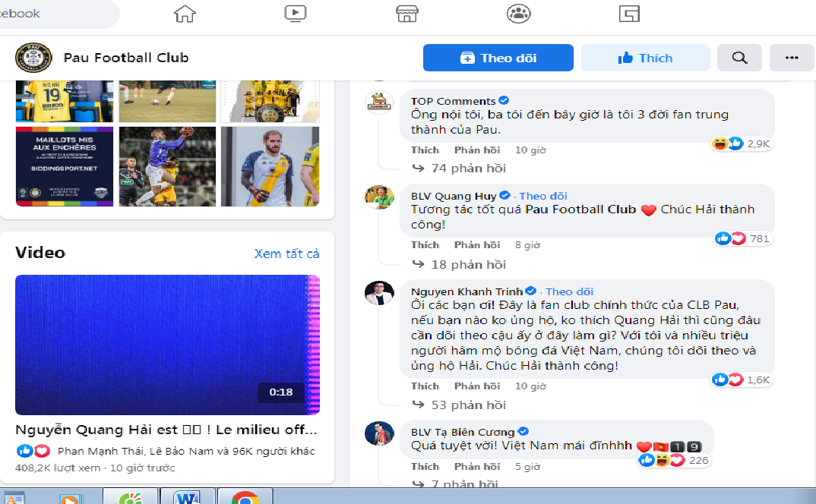
Task: Toggle the Thích like page button
Action: 645,58
